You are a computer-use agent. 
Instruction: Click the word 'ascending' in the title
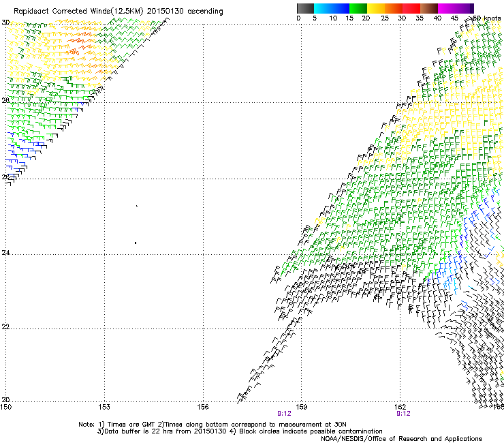click(x=205, y=12)
